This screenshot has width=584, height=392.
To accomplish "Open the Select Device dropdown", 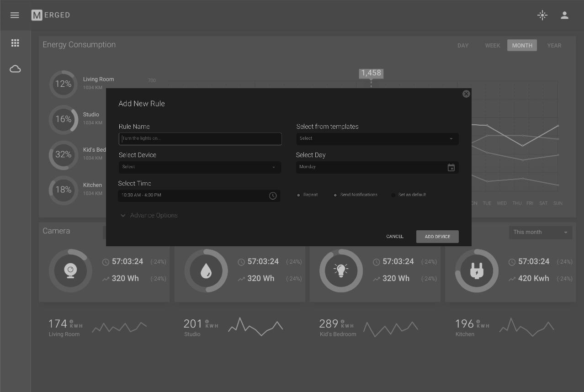I will click(x=200, y=167).
